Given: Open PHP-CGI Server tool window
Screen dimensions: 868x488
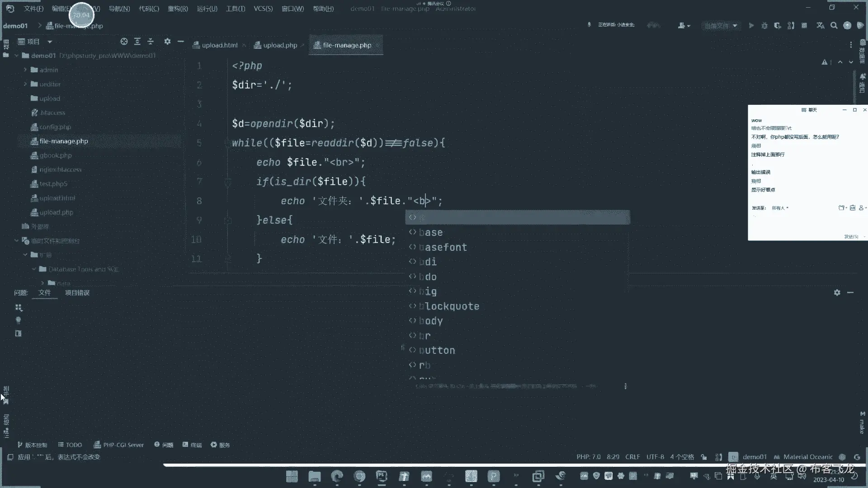Looking at the screenshot, I should pyautogui.click(x=118, y=445).
